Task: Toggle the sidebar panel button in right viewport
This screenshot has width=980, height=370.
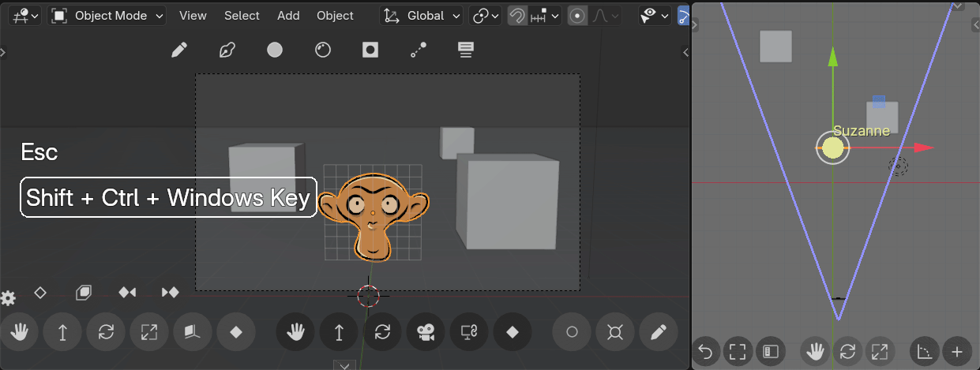Action: point(770,351)
